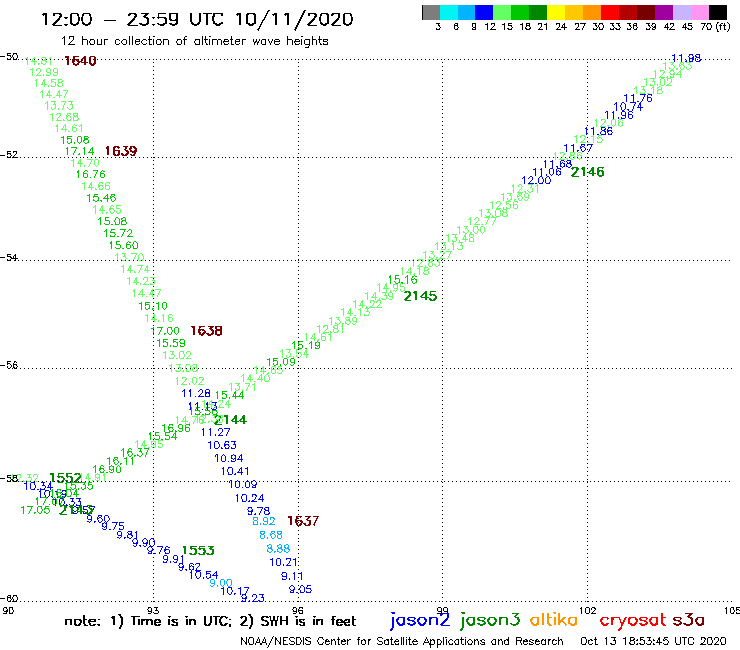Select the altika satellite label
The width and height of the screenshot is (740, 650).
[x=553, y=619]
